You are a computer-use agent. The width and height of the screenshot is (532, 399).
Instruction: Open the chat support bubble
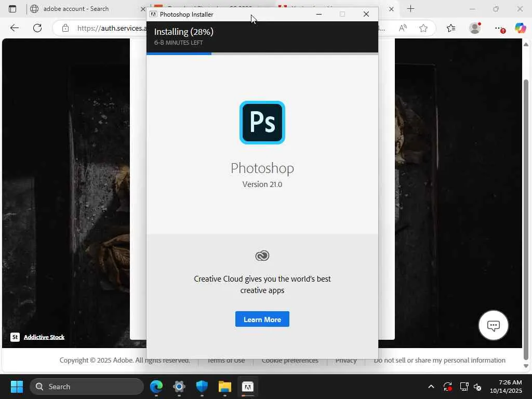click(x=494, y=325)
